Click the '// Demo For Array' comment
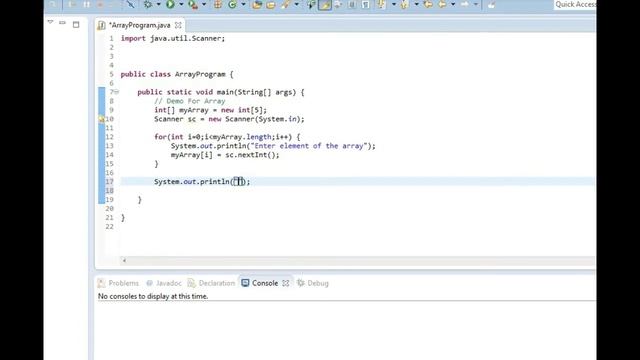 click(190, 101)
